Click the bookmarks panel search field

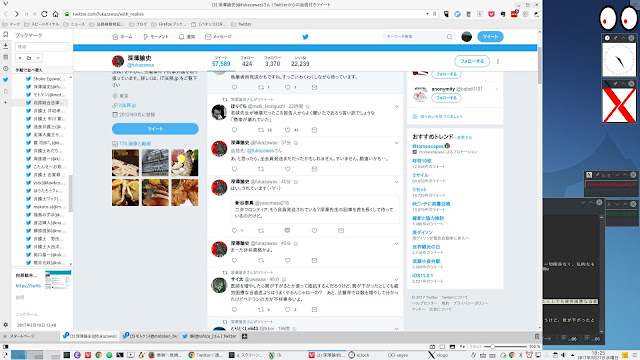[x=42, y=47]
